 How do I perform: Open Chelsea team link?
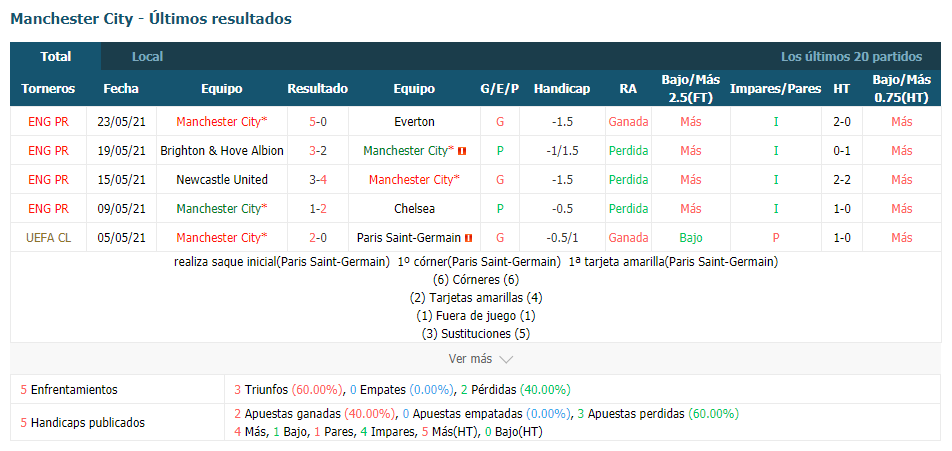point(414,209)
